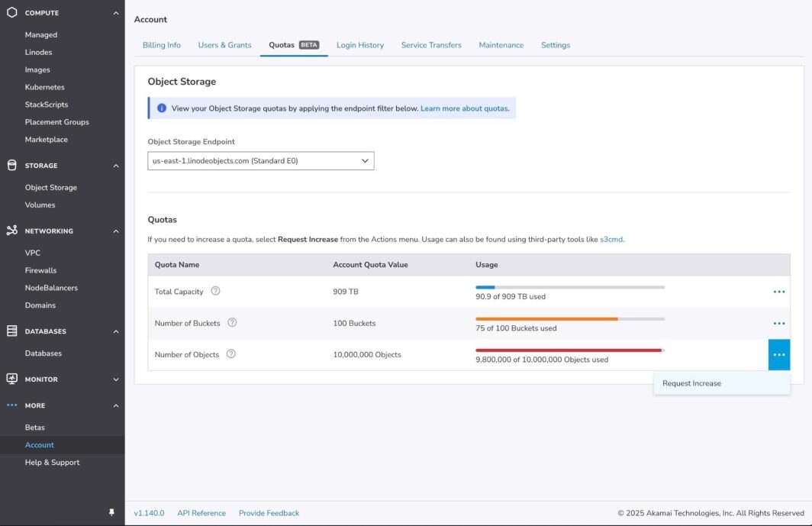Image resolution: width=812 pixels, height=526 pixels.
Task: Click the Compute cube icon in sidebar
Action: [11, 13]
